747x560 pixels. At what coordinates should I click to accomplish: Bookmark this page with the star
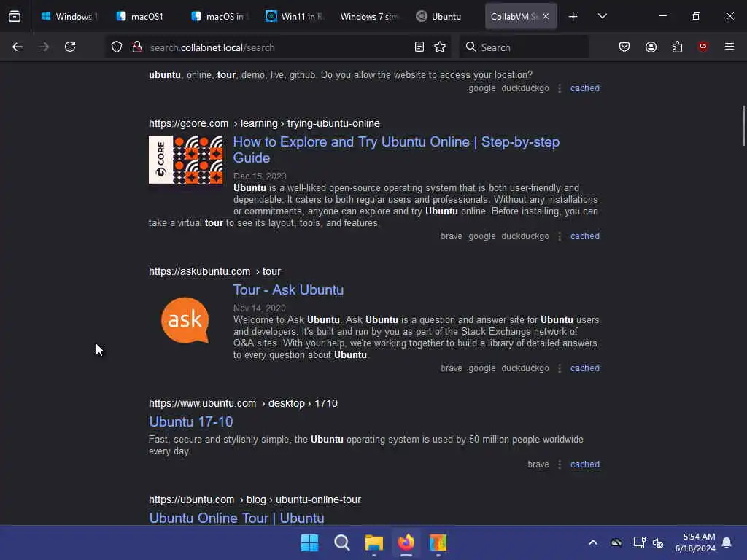click(x=440, y=47)
